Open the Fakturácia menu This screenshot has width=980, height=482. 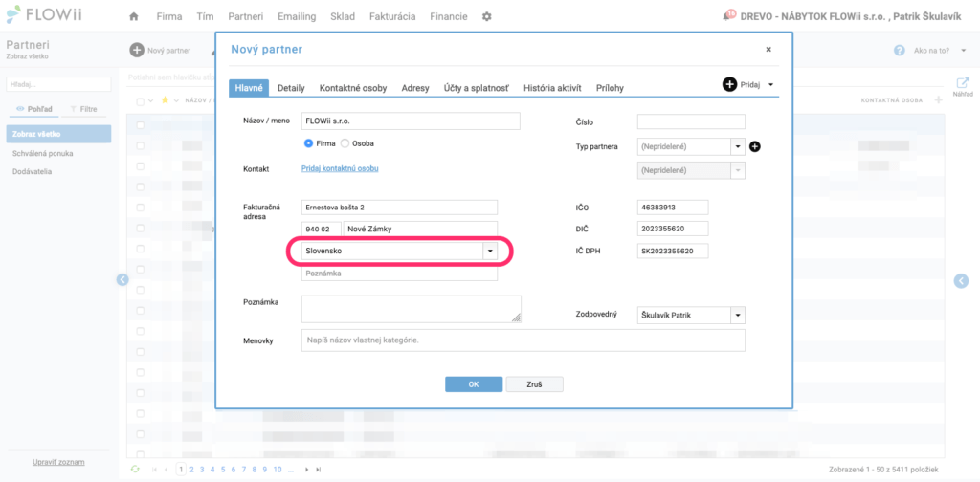tap(392, 17)
